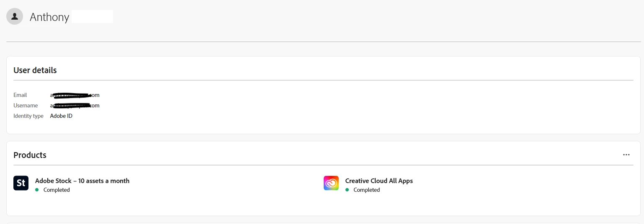The image size is (644, 224).
Task: Select 'Adobe Stock – 10 assets a month' text
Action: (82, 181)
